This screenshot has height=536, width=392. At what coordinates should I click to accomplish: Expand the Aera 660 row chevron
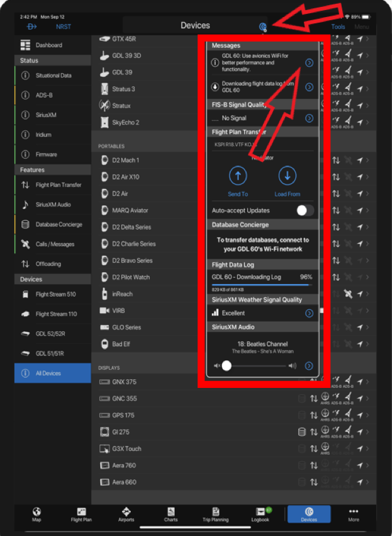point(367,482)
